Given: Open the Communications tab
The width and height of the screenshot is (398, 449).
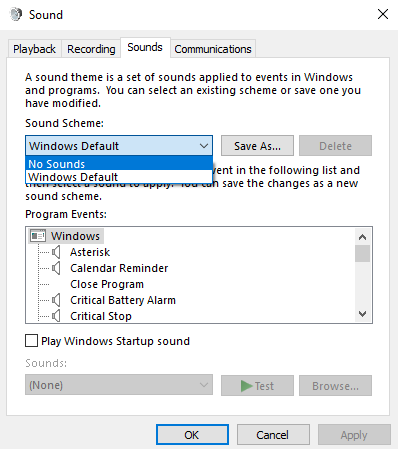Looking at the screenshot, I should coord(213,49).
